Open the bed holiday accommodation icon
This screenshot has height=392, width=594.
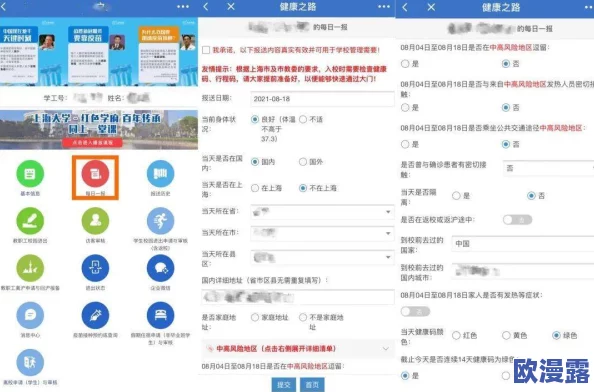[160, 315]
